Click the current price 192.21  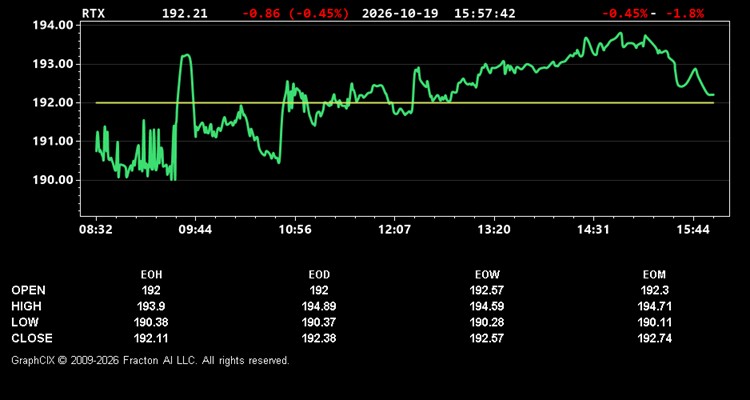[x=185, y=13]
